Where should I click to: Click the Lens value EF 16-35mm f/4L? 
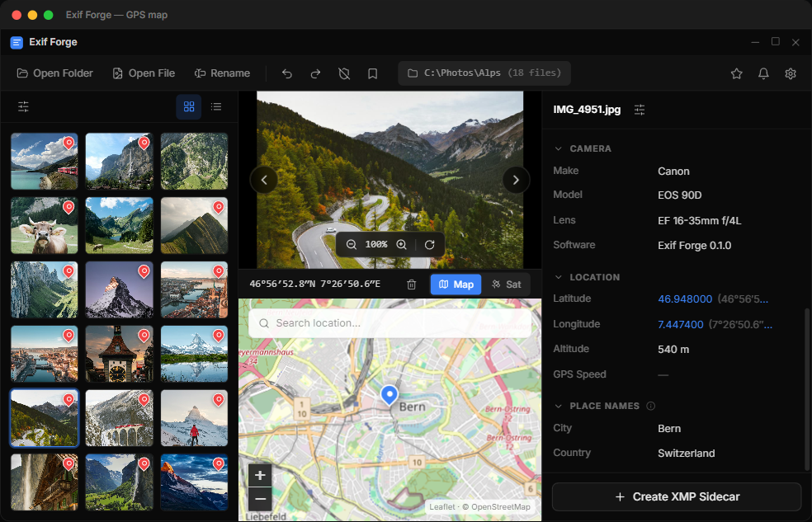pyautogui.click(x=699, y=221)
